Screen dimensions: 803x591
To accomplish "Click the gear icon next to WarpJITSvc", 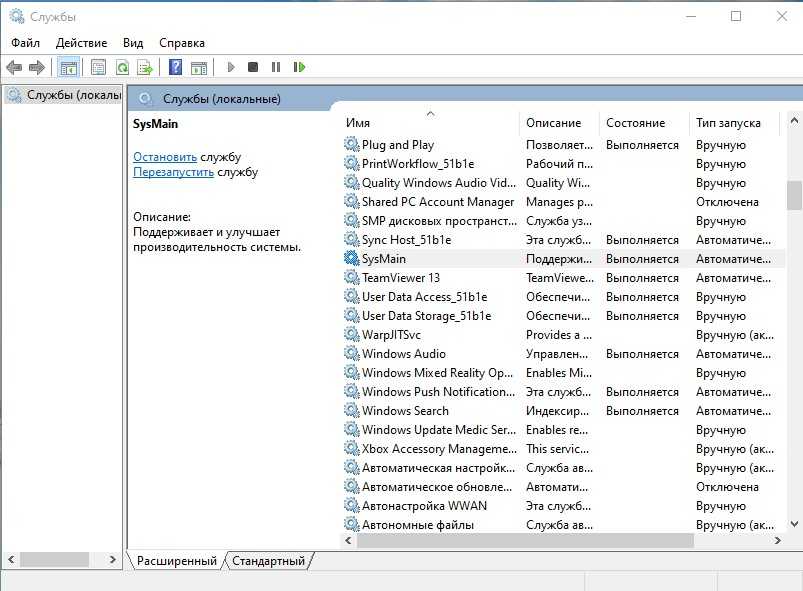I will 351,334.
